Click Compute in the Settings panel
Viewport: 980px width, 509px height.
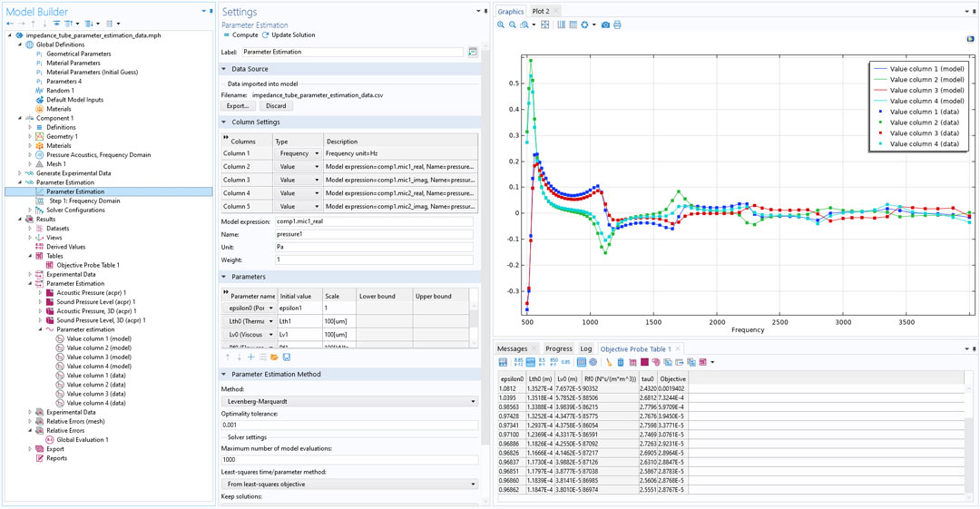[x=245, y=34]
